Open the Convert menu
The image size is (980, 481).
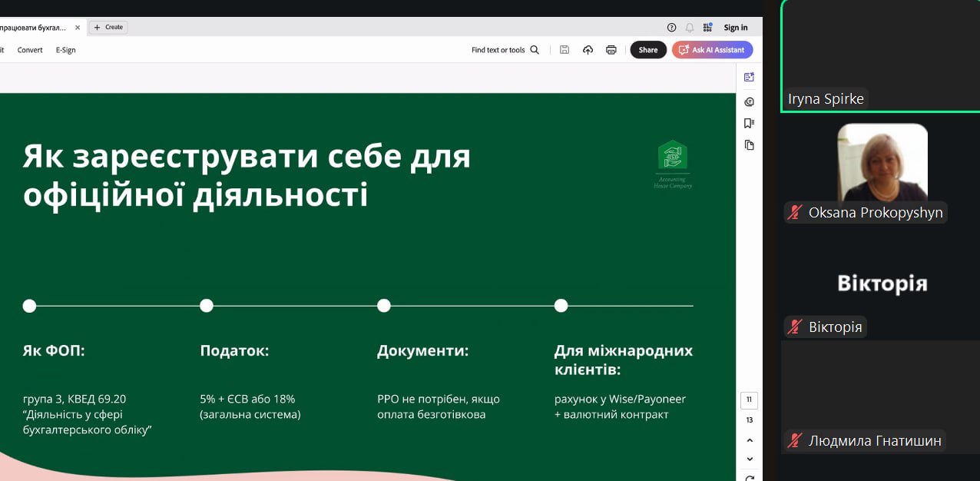[30, 50]
